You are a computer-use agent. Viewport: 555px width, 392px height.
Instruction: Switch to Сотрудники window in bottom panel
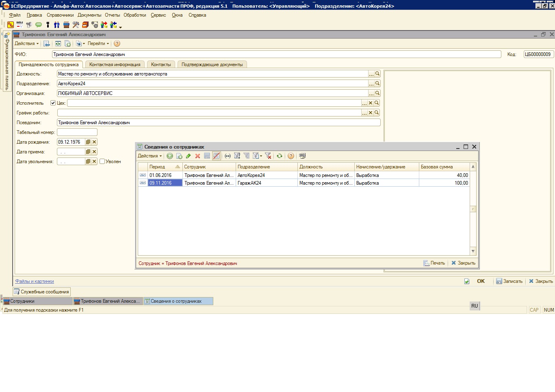(37, 301)
